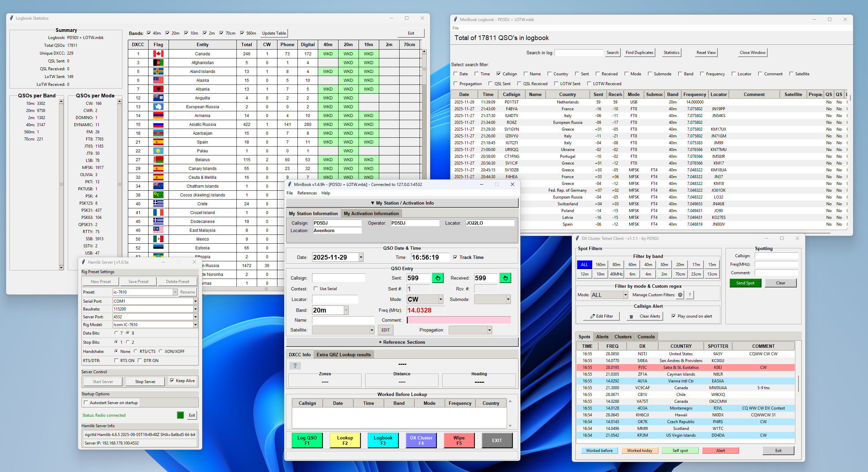This screenshot has height=472, width=868.
Task: Click the green reset button beside Received 599
Action: 505,278
